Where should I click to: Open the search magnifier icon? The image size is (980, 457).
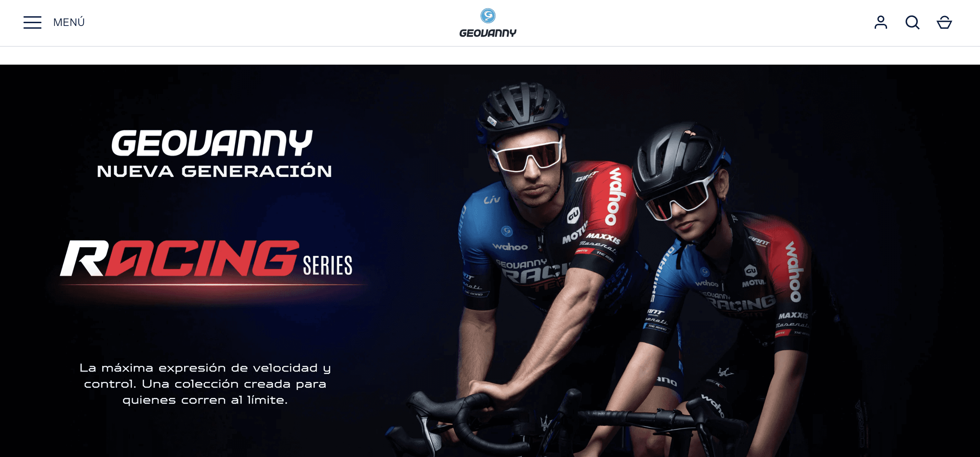912,22
